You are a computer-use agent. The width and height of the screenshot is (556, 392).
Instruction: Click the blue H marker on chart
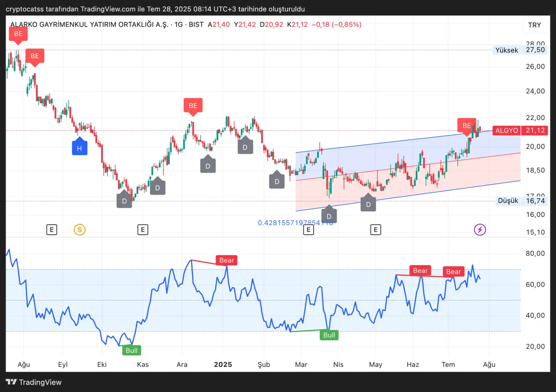coord(79,148)
